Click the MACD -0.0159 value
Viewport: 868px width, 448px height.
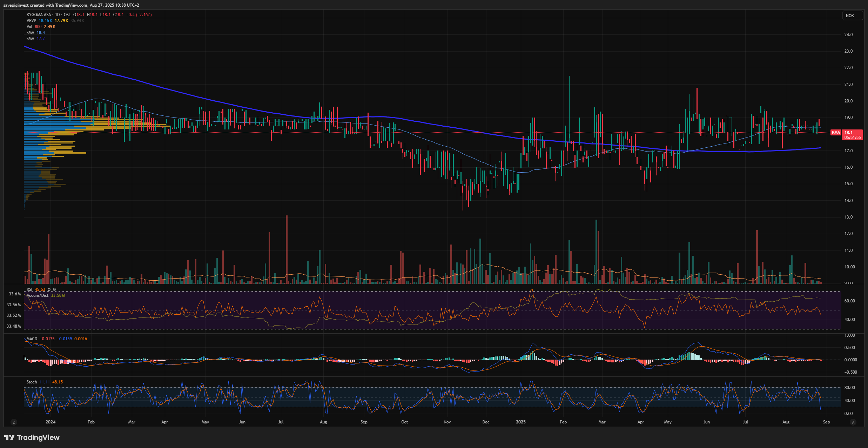point(65,339)
